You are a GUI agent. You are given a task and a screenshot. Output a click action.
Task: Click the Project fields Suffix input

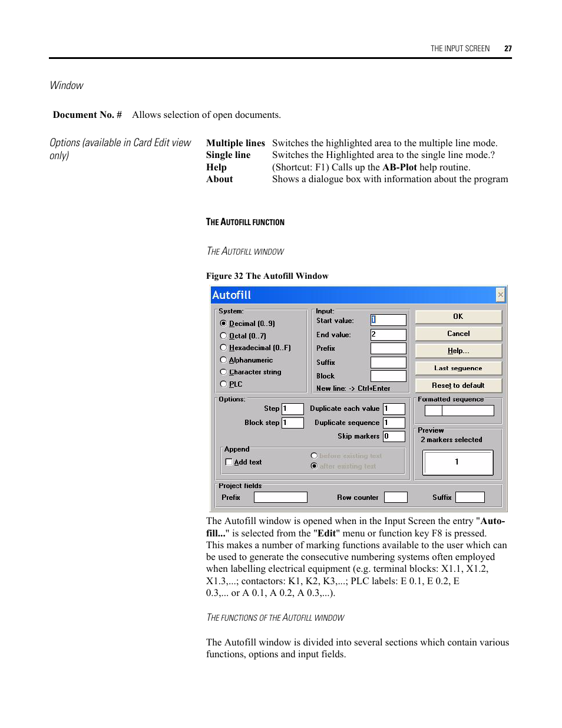tap(470, 498)
